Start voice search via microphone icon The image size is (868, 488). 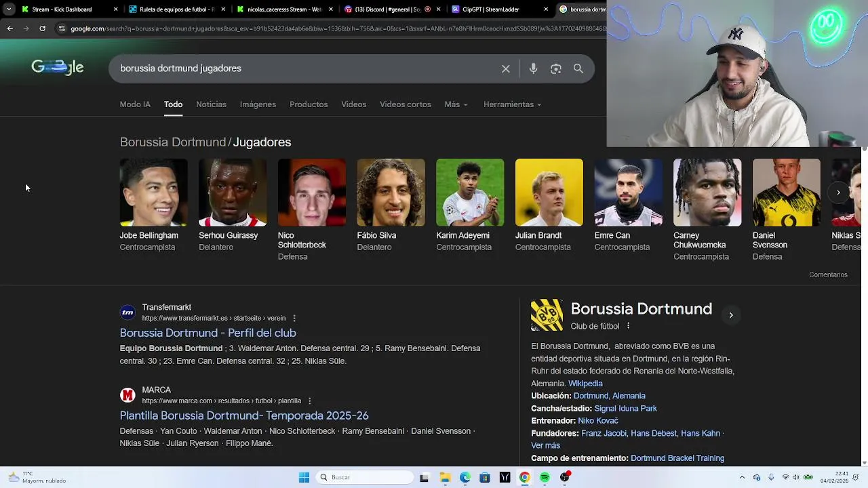coord(533,68)
